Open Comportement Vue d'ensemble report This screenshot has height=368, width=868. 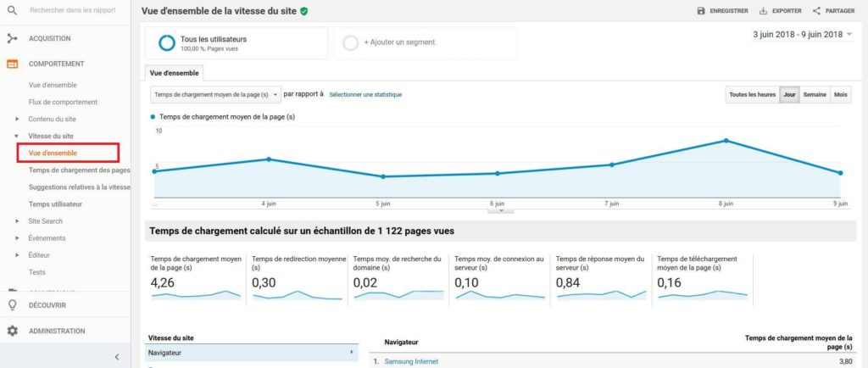53,86
